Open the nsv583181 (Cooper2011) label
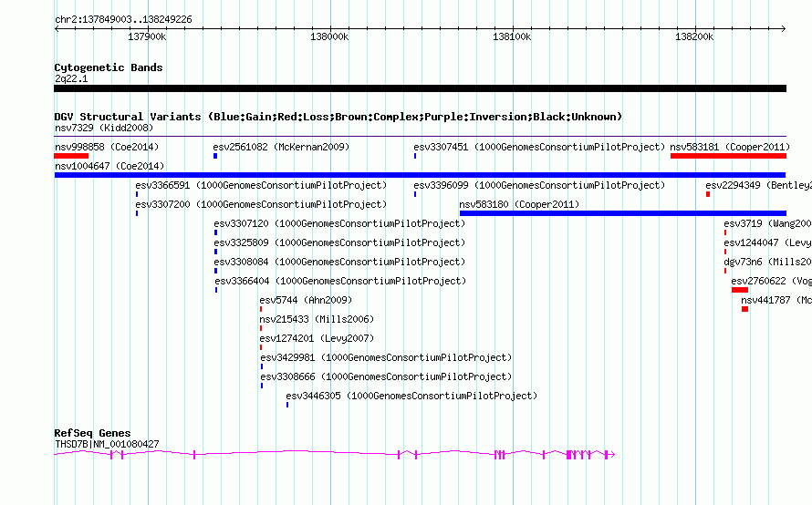 [730, 147]
